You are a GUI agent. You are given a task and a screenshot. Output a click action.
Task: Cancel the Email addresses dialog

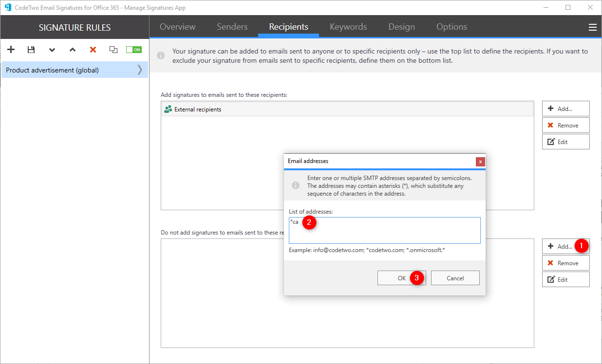tap(455, 277)
